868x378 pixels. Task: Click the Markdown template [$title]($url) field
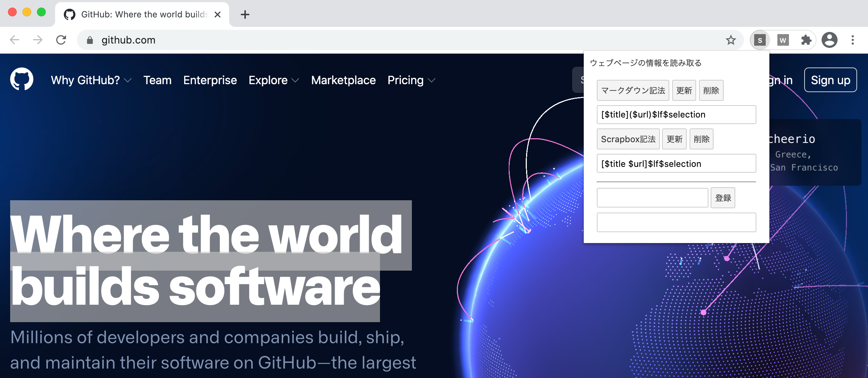[x=676, y=115]
